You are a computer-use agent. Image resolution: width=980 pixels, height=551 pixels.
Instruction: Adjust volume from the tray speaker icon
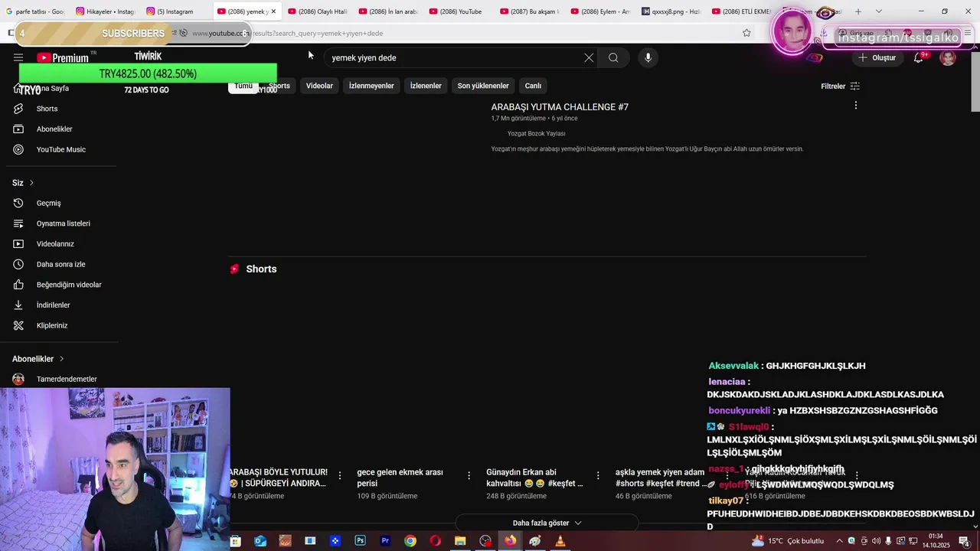pos(877,541)
